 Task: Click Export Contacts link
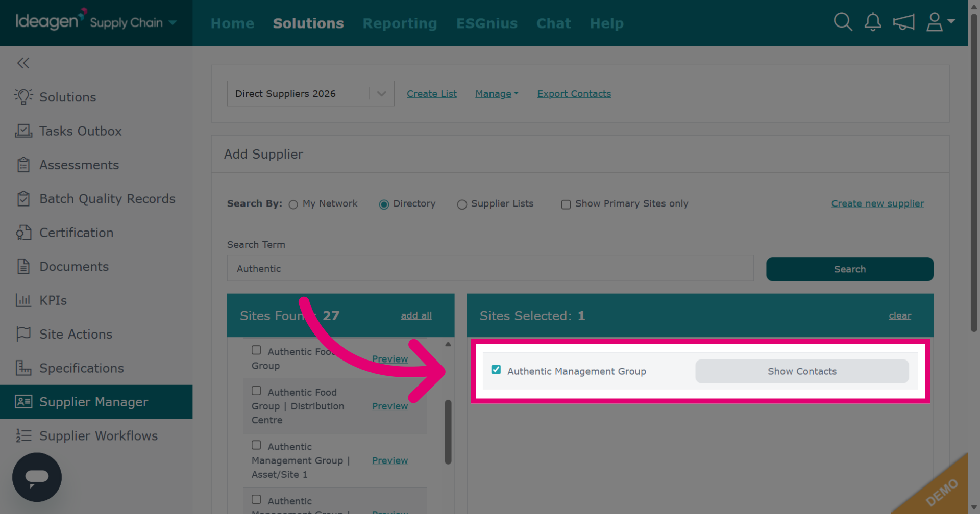[x=574, y=94]
